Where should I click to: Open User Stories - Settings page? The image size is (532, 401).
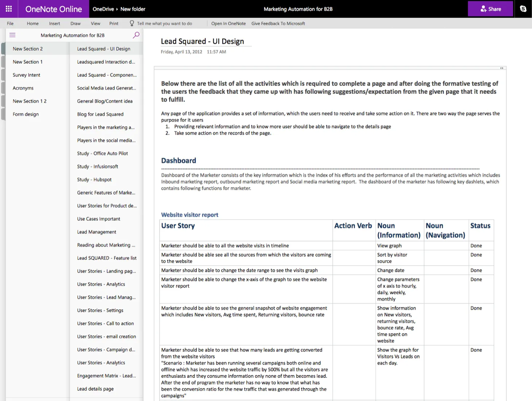coord(106,311)
